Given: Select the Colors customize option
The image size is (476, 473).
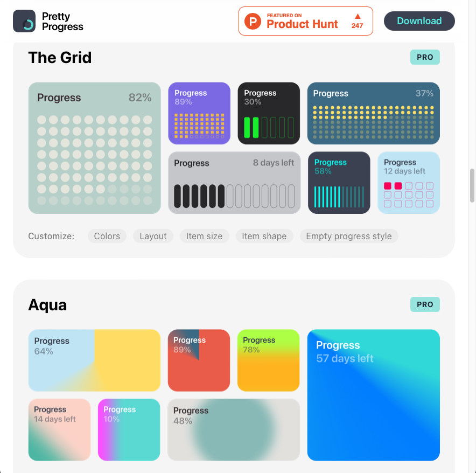Looking at the screenshot, I should tap(107, 236).
